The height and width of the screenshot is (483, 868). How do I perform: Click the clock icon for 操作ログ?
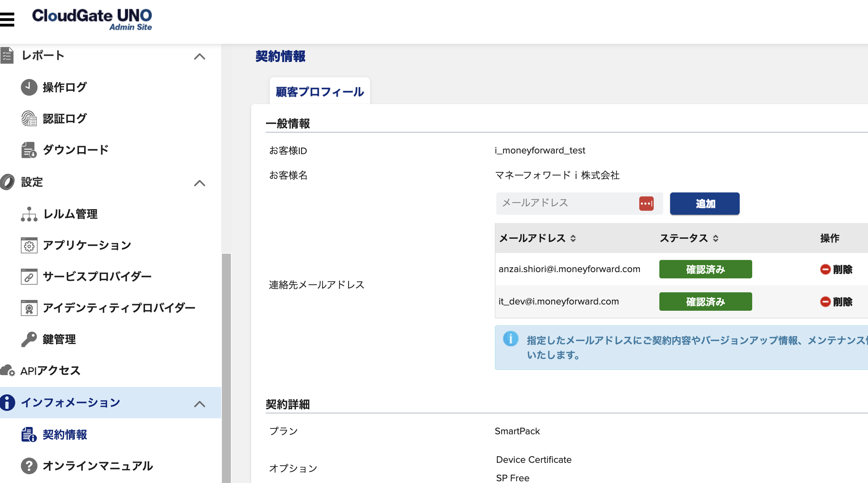[x=29, y=87]
